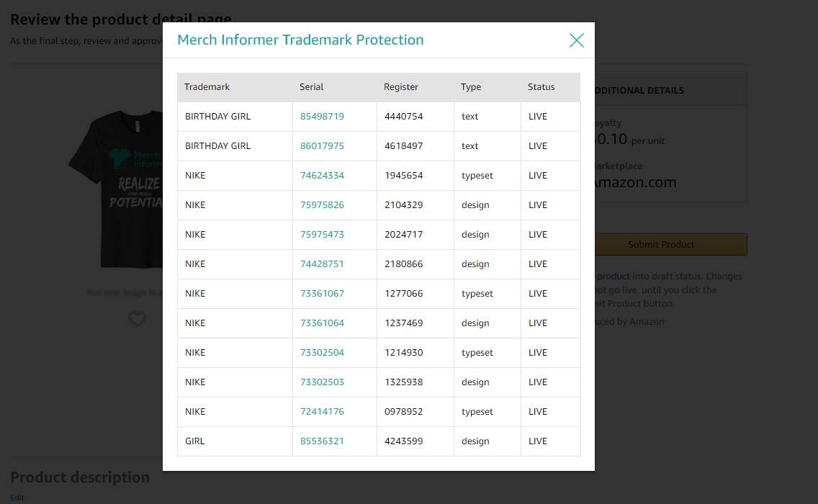Click the Product description heading
Image resolution: width=818 pixels, height=504 pixels.
[x=80, y=477]
